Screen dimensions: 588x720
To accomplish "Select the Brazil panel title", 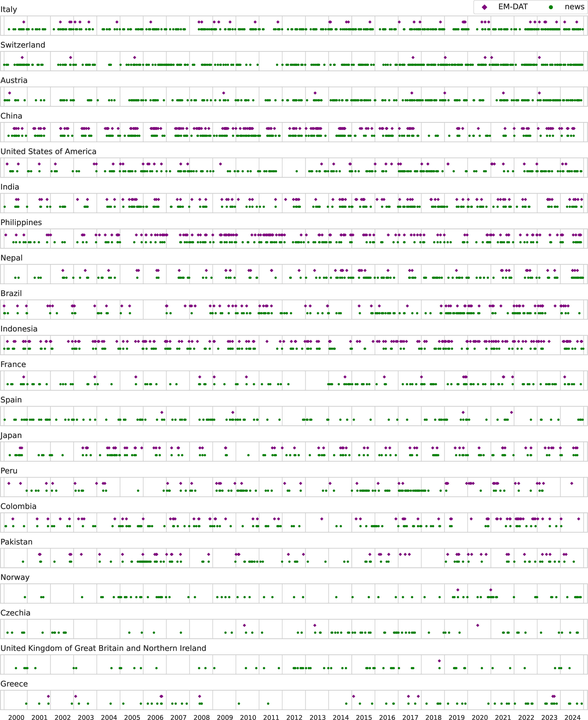I will tap(11, 293).
